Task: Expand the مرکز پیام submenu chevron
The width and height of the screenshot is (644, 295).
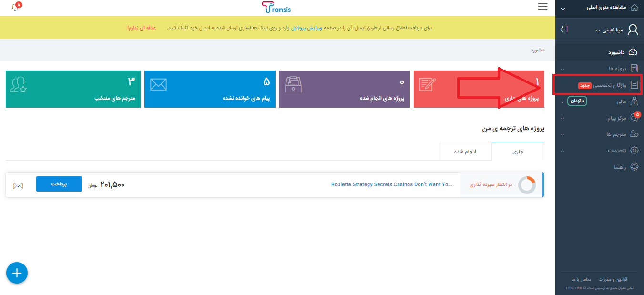Action: pos(562,118)
